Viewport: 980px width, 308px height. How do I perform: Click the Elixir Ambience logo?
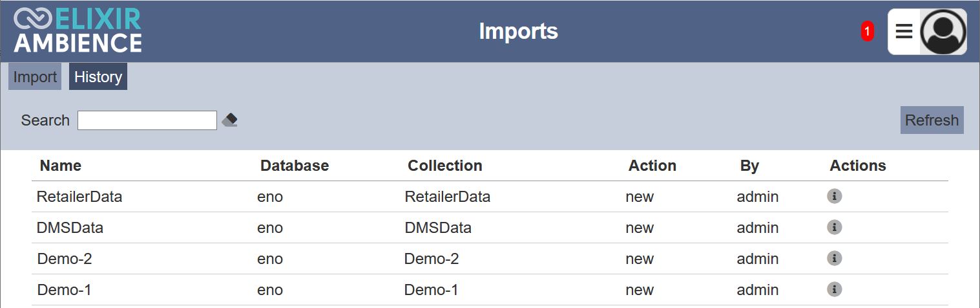click(x=78, y=31)
